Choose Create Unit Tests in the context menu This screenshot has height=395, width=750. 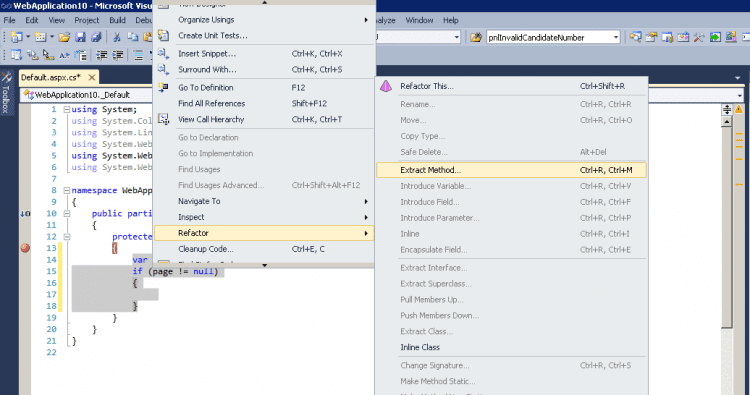click(x=264, y=35)
